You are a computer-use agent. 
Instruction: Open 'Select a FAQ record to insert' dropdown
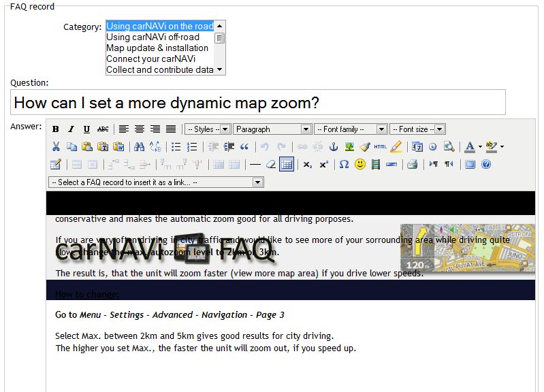tap(156, 182)
